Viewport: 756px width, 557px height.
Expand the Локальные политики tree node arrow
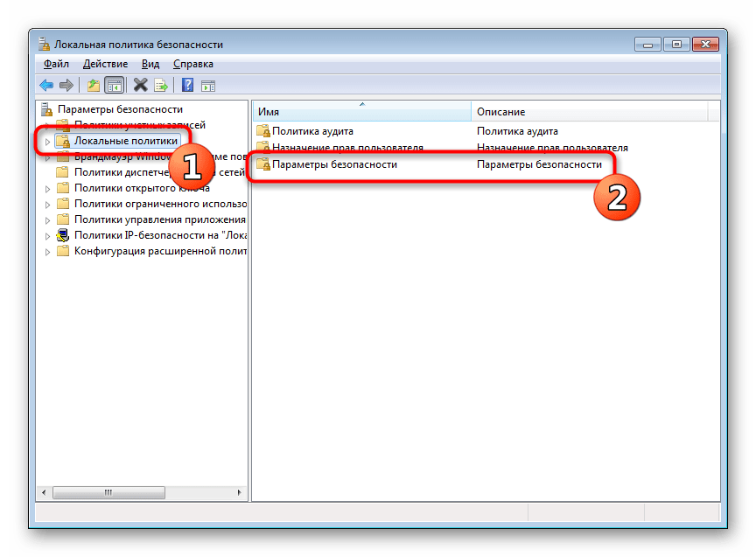point(48,141)
